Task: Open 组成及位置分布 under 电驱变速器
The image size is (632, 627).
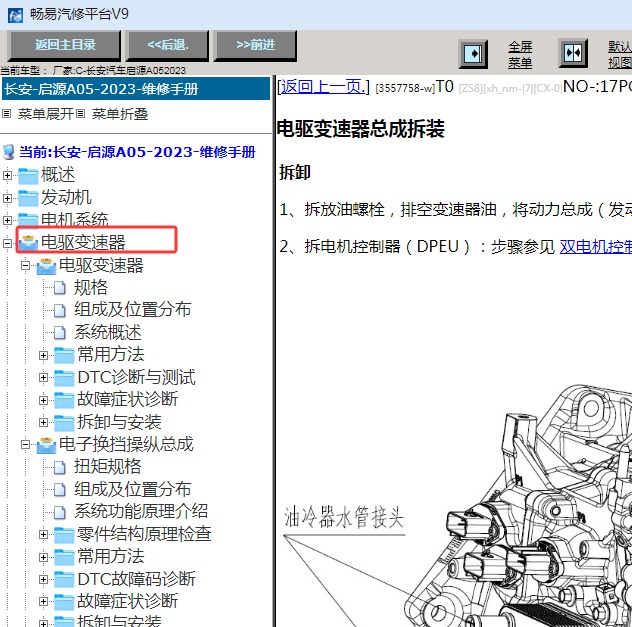Action: (x=133, y=309)
